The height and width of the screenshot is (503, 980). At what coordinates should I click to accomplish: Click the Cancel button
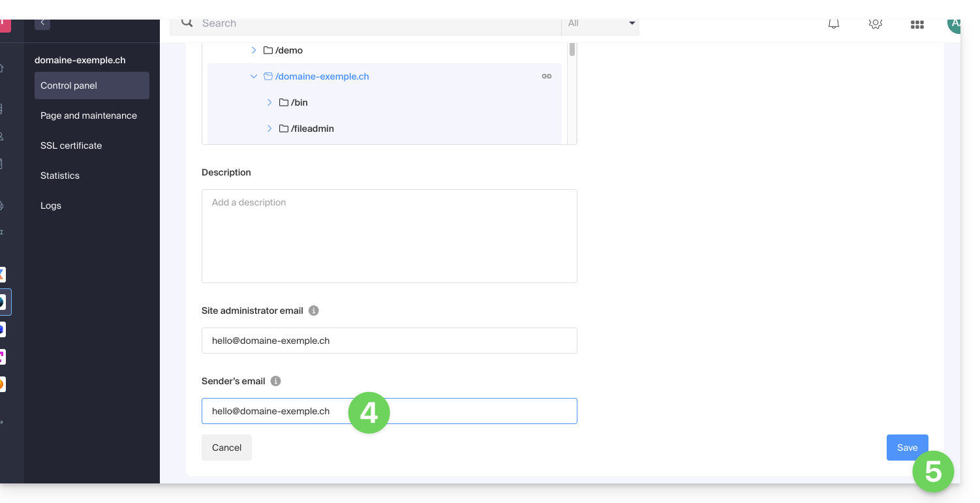pyautogui.click(x=226, y=448)
